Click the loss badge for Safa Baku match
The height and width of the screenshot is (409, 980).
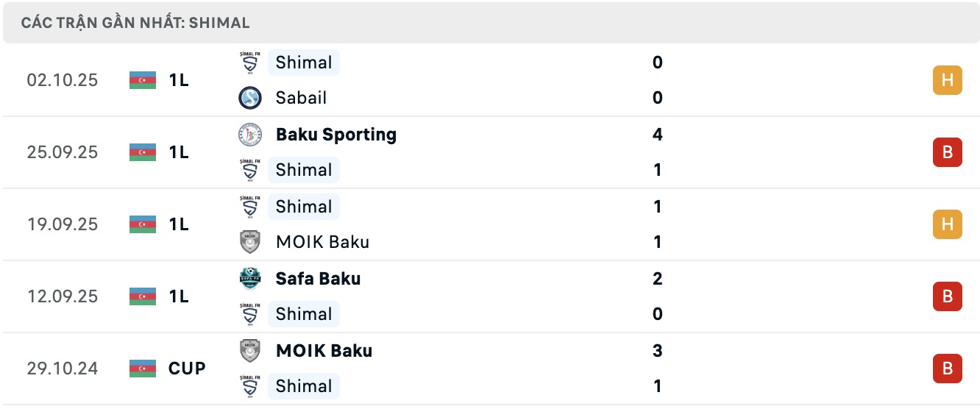tap(947, 296)
